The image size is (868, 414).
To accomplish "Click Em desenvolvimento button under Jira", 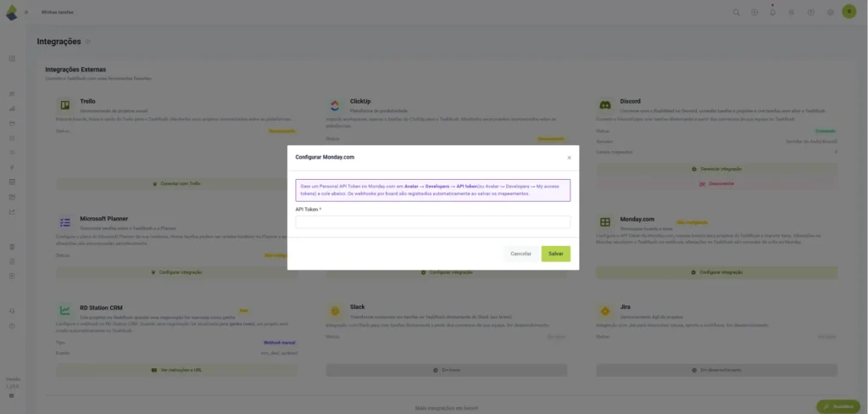I will click(x=716, y=370).
